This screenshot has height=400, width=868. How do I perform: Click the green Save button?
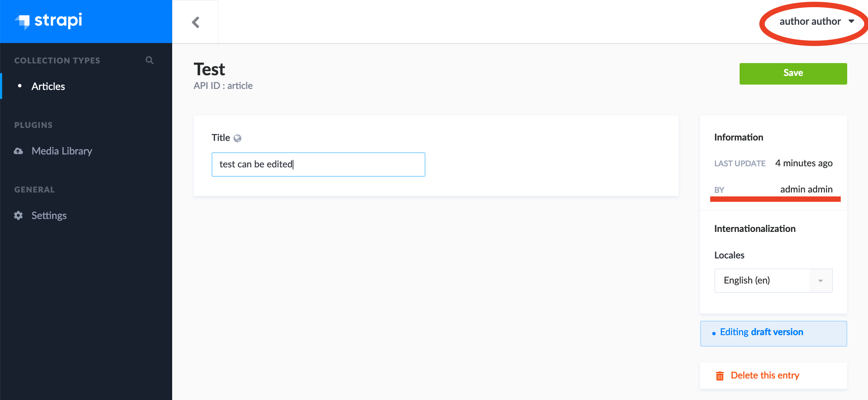click(x=793, y=73)
